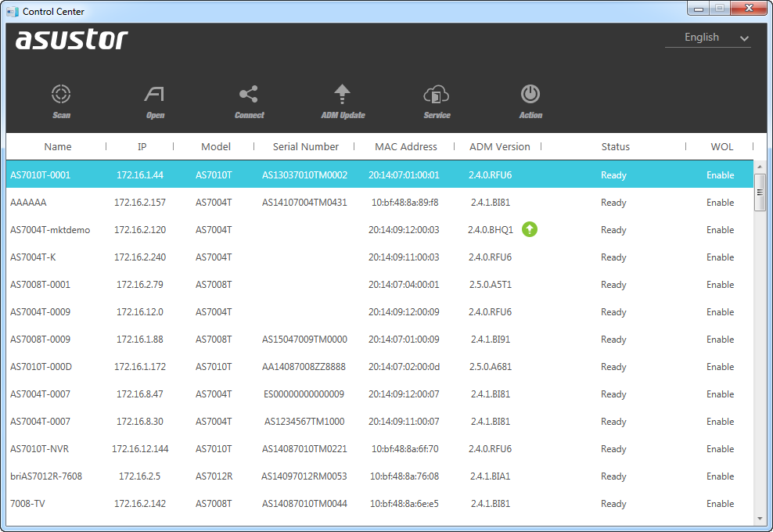Image resolution: width=773 pixels, height=532 pixels.
Task: Select device AS7004T-0009
Action: pyautogui.click(x=379, y=311)
